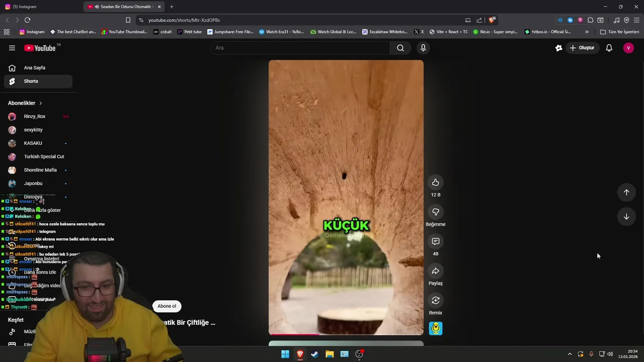Open the Excalidraw Whiteboard bookmark
This screenshot has height=362, width=644.
coord(384,32)
